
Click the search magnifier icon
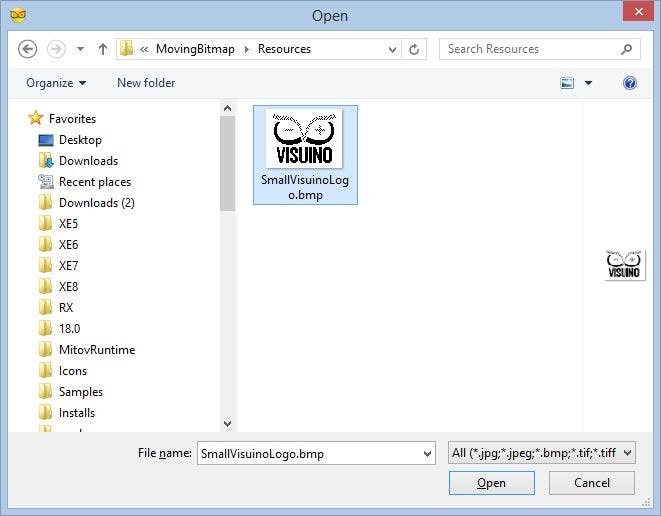coord(627,49)
